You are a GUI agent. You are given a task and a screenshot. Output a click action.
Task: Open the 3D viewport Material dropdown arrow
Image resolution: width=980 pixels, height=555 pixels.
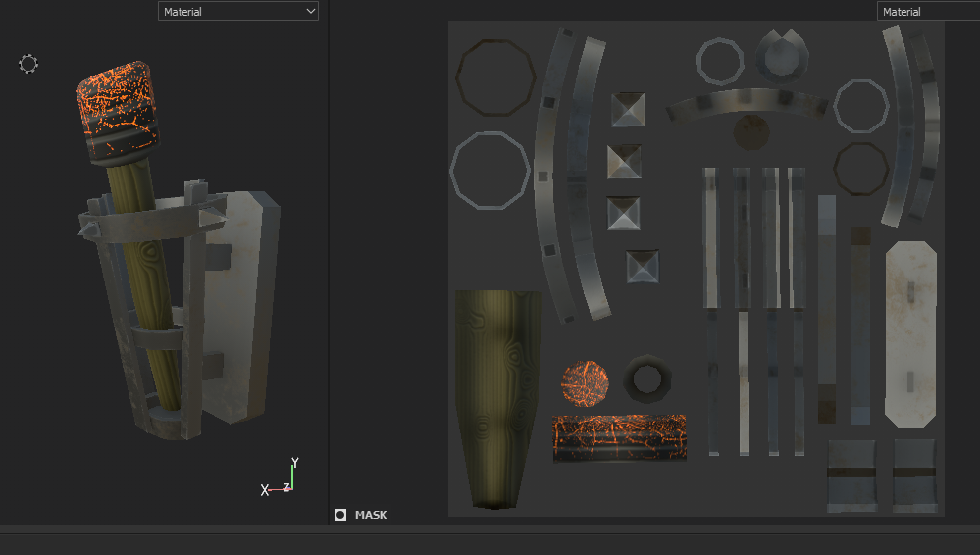point(311,12)
